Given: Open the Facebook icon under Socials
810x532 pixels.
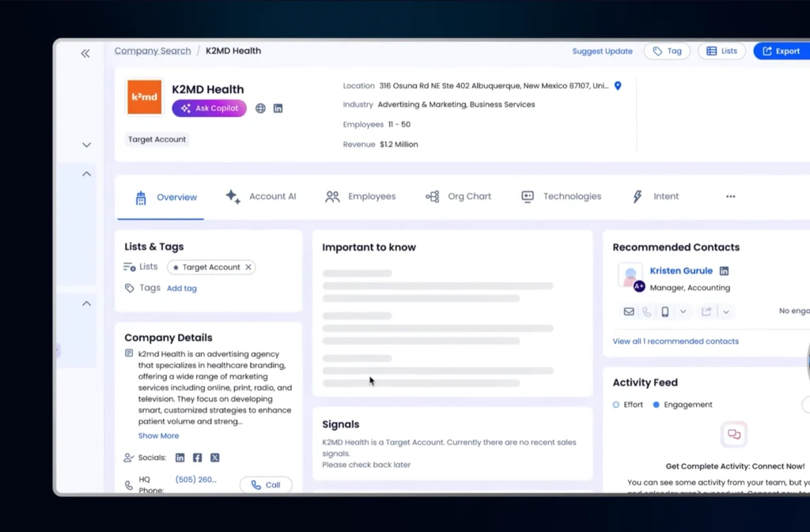Looking at the screenshot, I should (197, 458).
